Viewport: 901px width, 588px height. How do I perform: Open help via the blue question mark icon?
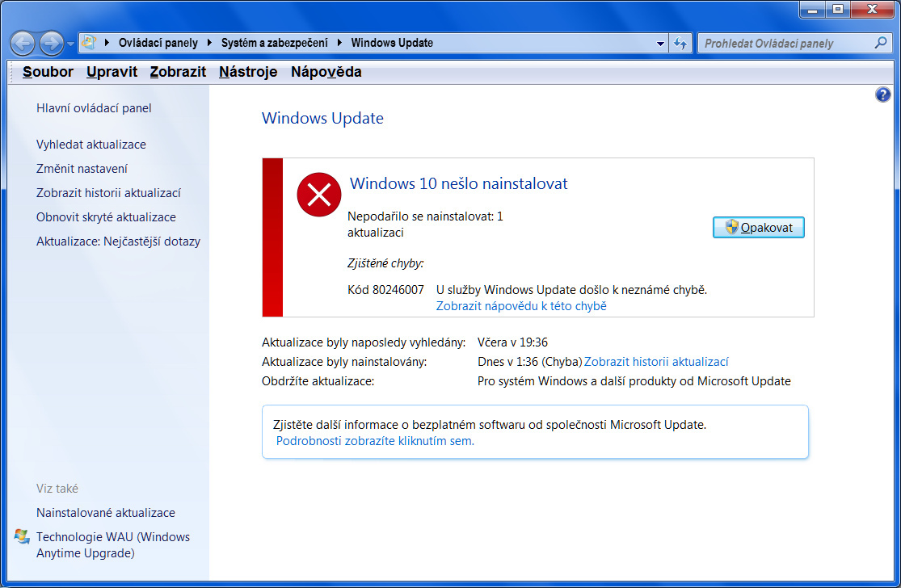pos(882,94)
